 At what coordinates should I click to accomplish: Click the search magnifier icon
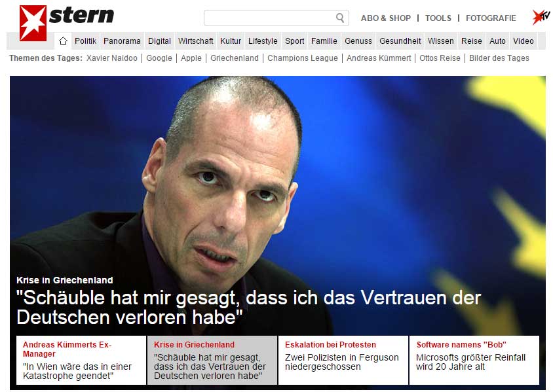click(x=340, y=18)
